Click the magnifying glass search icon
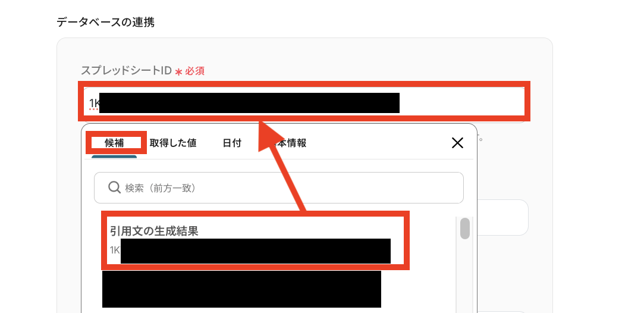This screenshot has width=644, height=313. pos(114,187)
